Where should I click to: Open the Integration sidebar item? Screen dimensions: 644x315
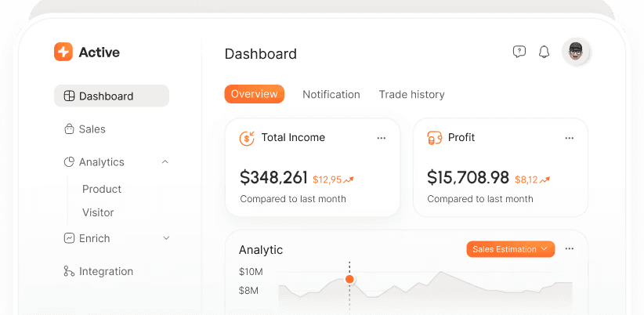(x=106, y=271)
